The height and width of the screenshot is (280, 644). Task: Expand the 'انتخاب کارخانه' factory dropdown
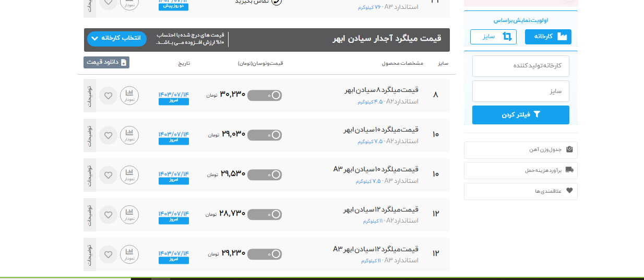117,39
